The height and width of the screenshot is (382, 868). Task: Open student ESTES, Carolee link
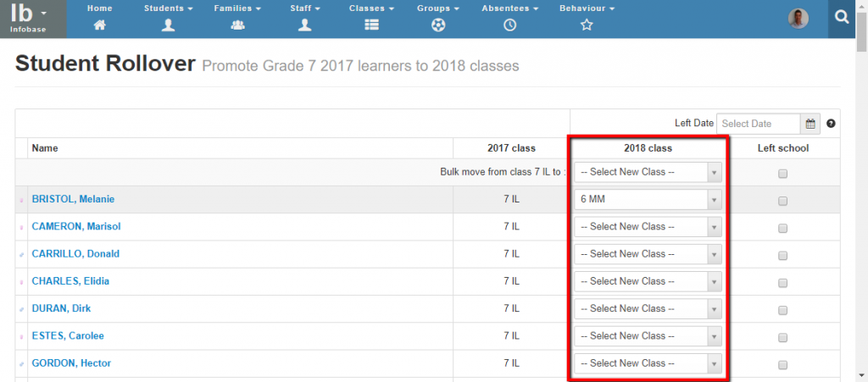(x=68, y=335)
